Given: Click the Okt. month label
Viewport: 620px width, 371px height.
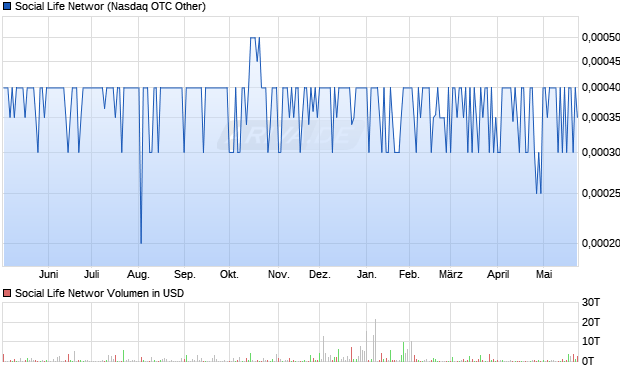Looking at the screenshot, I should pos(229,274).
